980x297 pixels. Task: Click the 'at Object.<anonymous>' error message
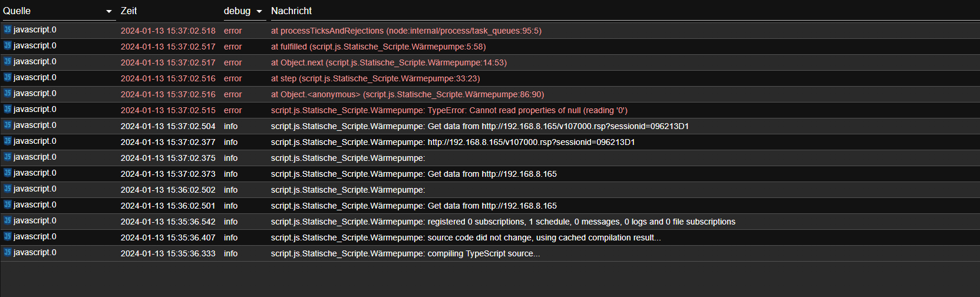click(x=407, y=94)
